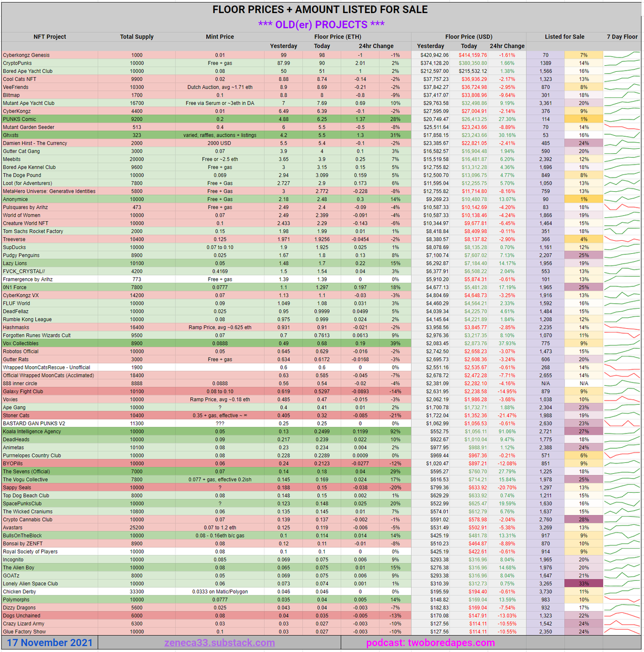Click the CryptoPunks listed count '1389'
The width and height of the screenshot is (644, 652).
[545, 63]
